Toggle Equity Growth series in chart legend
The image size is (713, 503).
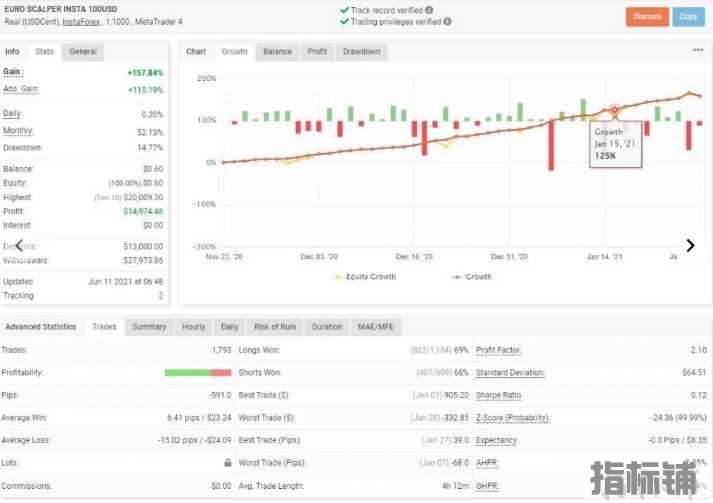point(365,277)
